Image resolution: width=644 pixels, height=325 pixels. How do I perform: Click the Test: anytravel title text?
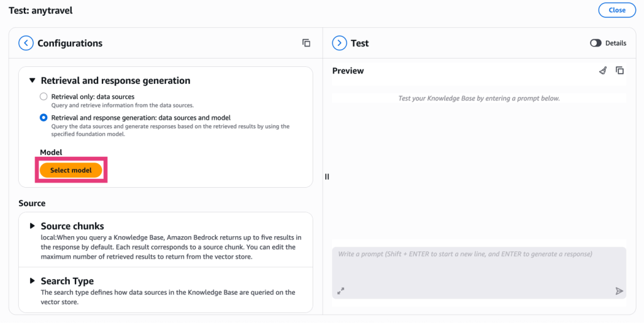click(41, 10)
